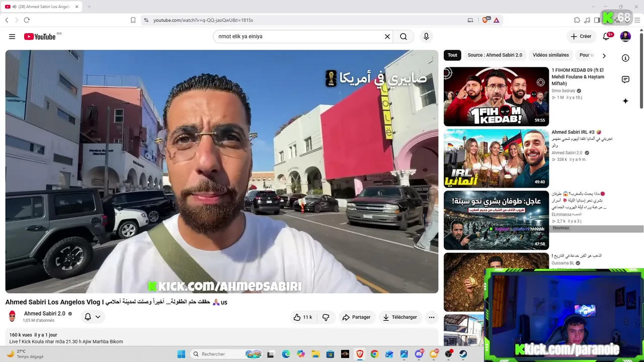Open Microsoft Edge from the taskbar

286,354
